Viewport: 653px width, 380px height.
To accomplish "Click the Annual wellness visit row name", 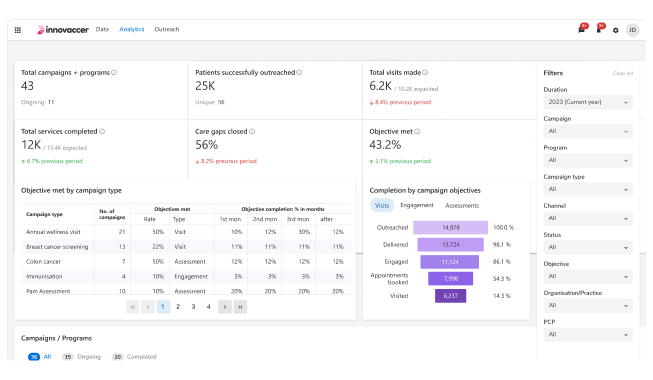I will [53, 232].
